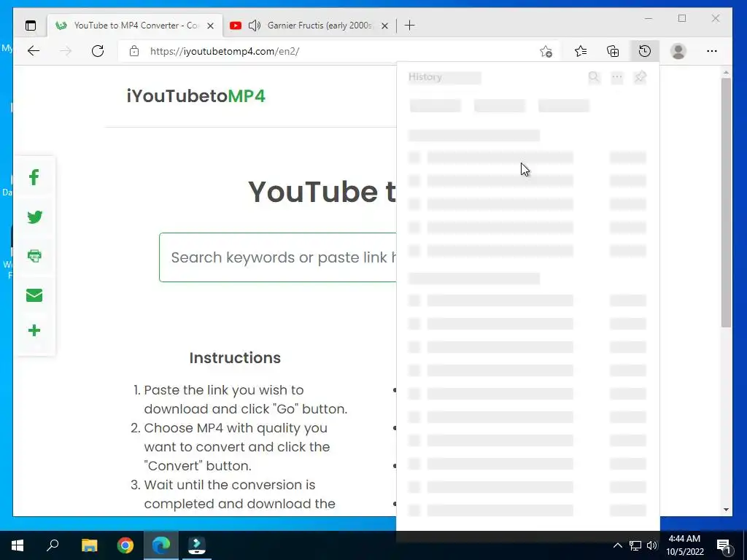Open the volume tray icon

pos(651,545)
